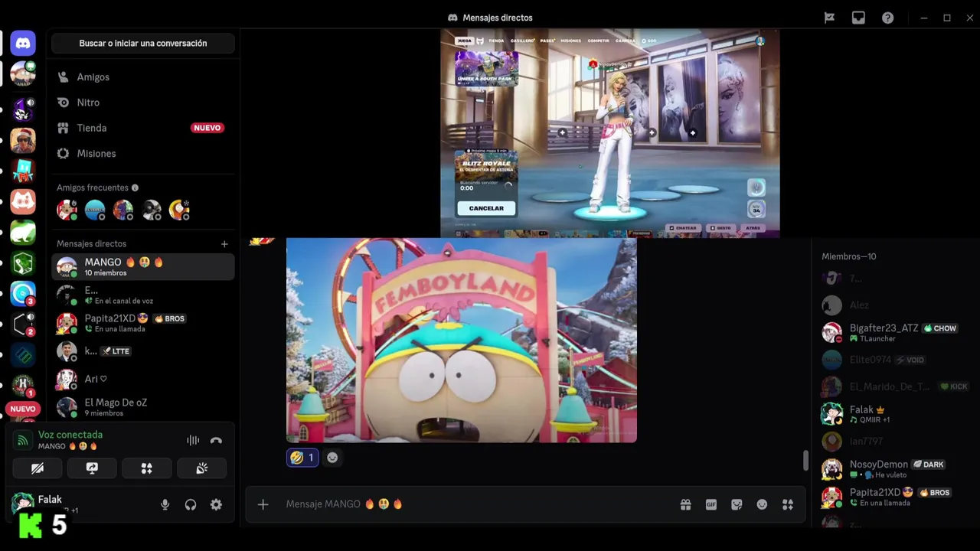
Task: Open El Mago De oZ group chat
Action: (x=143, y=407)
